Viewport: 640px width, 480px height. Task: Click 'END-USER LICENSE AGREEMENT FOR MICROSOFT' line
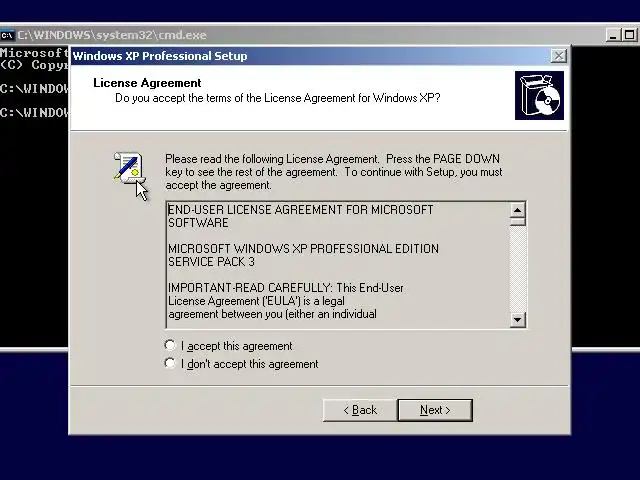tap(300, 210)
